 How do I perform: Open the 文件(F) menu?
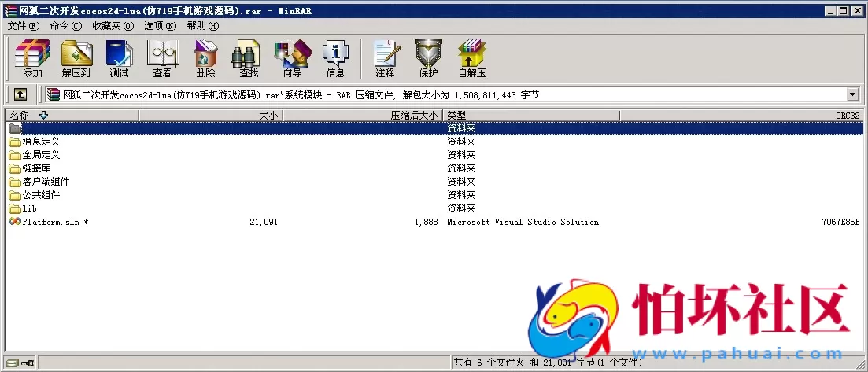24,25
